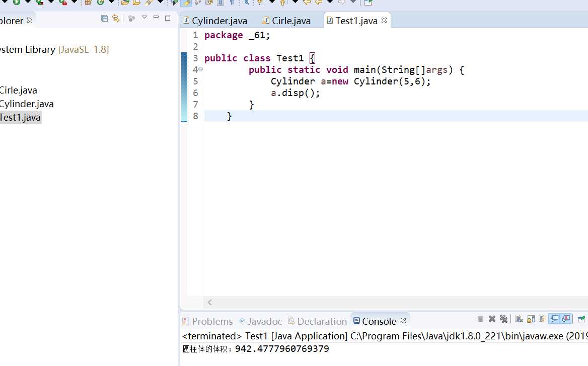Remove launch with single gray X

pos(492,319)
